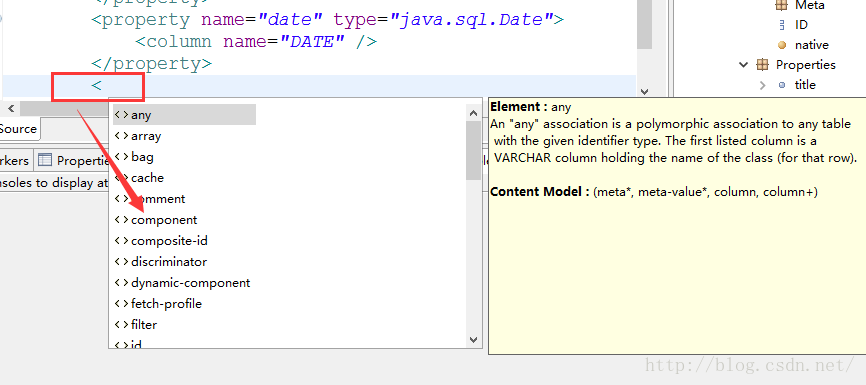Click the element icon beside 'discriminator'
866x385 pixels.
tap(121, 262)
